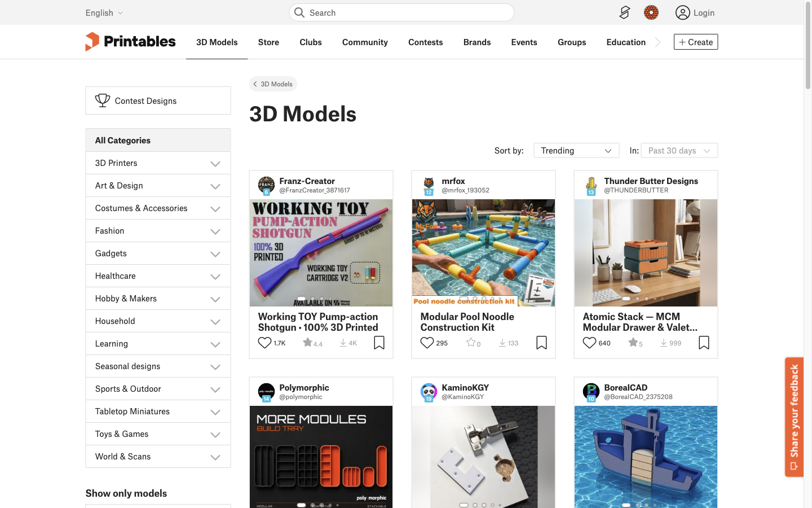Open the English language dropdown

[104, 12]
